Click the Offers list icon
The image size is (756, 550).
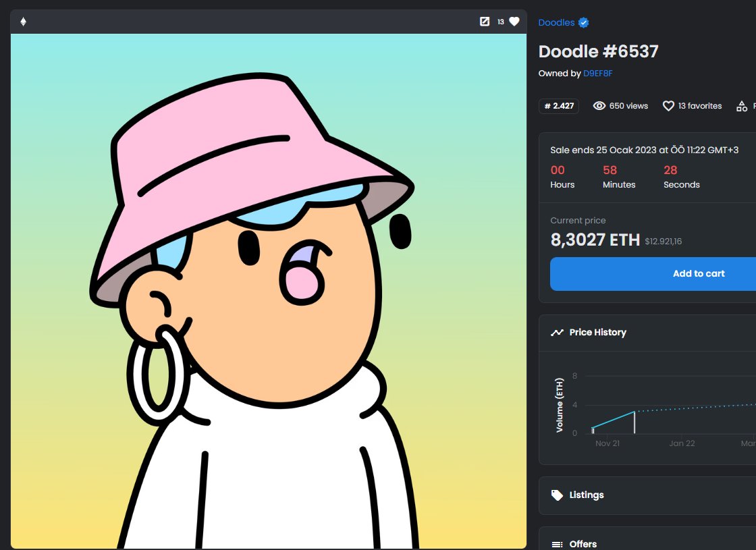pos(557,544)
